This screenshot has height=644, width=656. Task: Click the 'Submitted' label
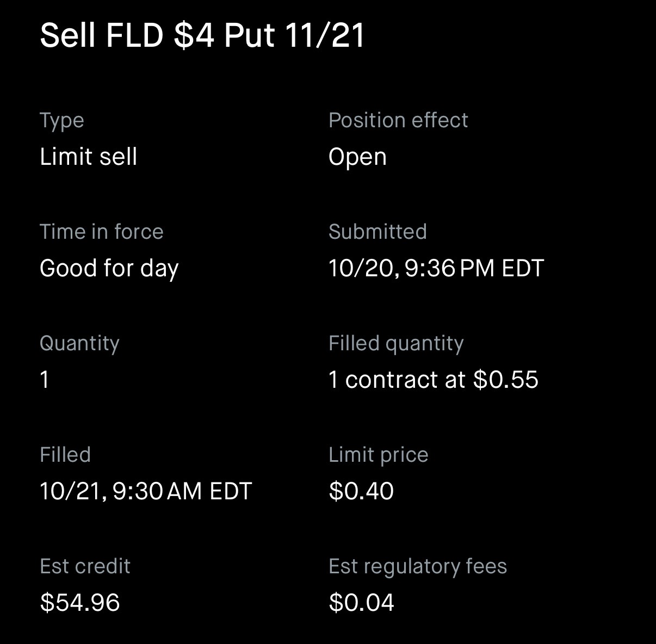tap(377, 232)
